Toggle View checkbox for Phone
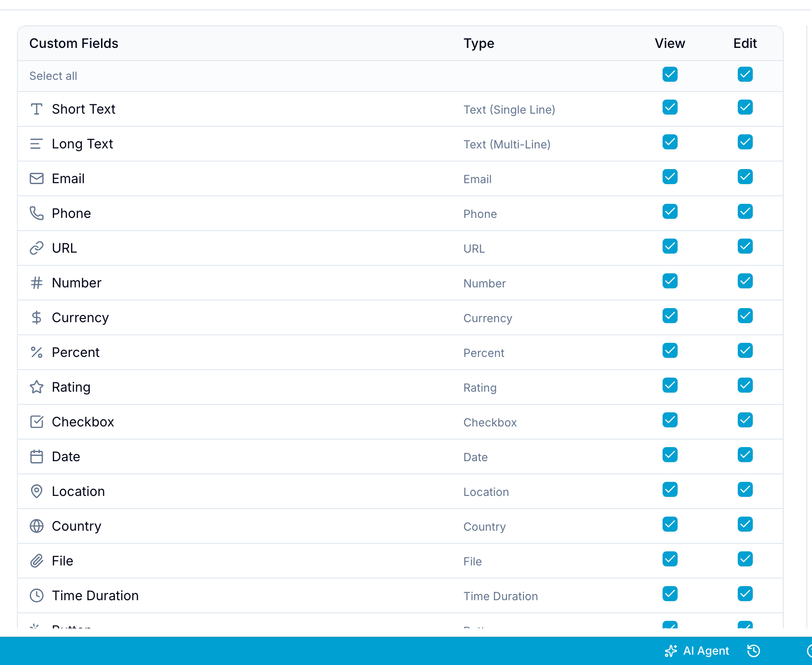This screenshot has width=812, height=665. click(x=670, y=211)
